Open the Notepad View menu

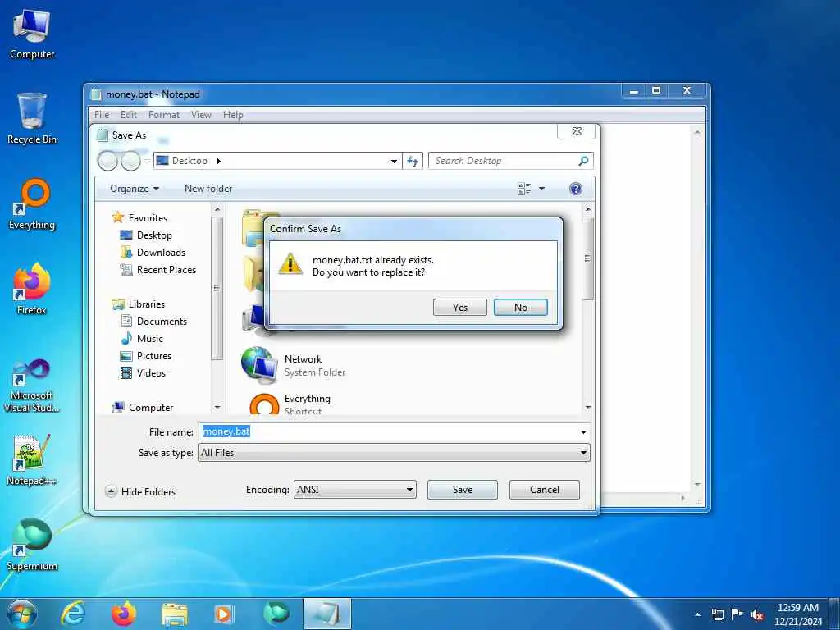[x=202, y=115]
